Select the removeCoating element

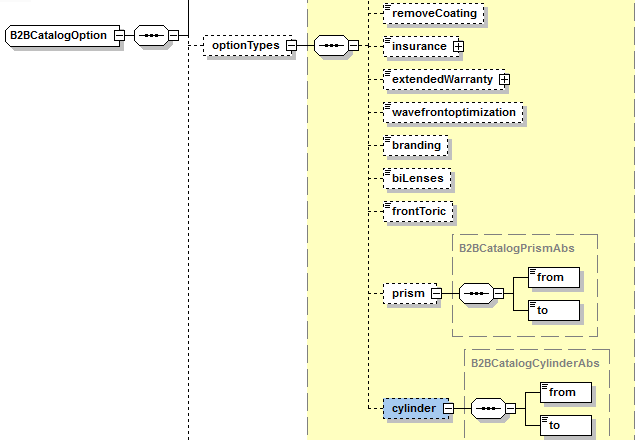tap(434, 14)
